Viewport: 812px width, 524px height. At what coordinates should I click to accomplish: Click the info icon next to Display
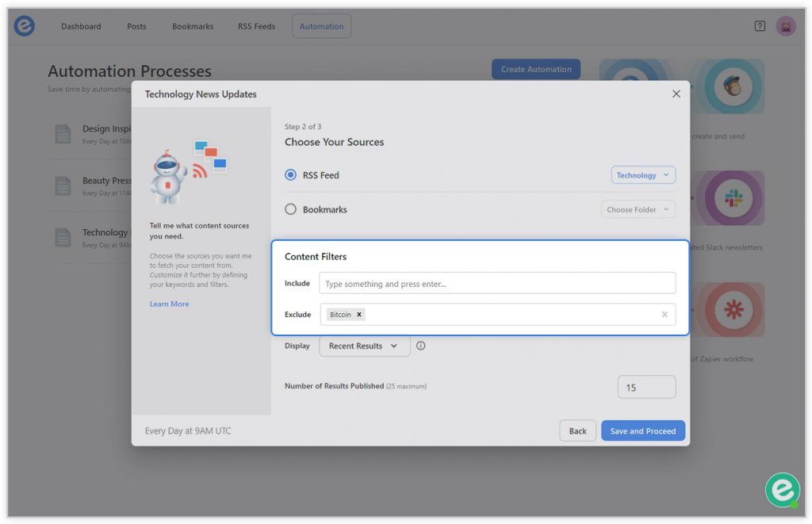421,346
